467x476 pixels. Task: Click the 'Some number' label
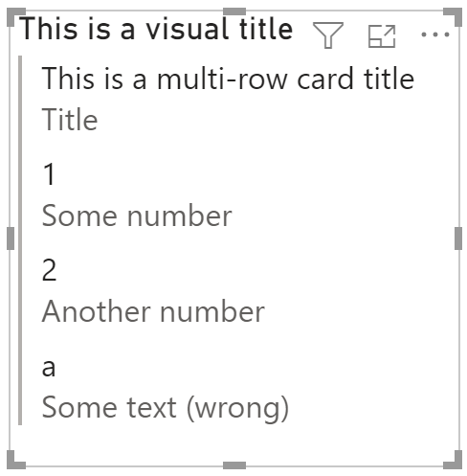[137, 216]
